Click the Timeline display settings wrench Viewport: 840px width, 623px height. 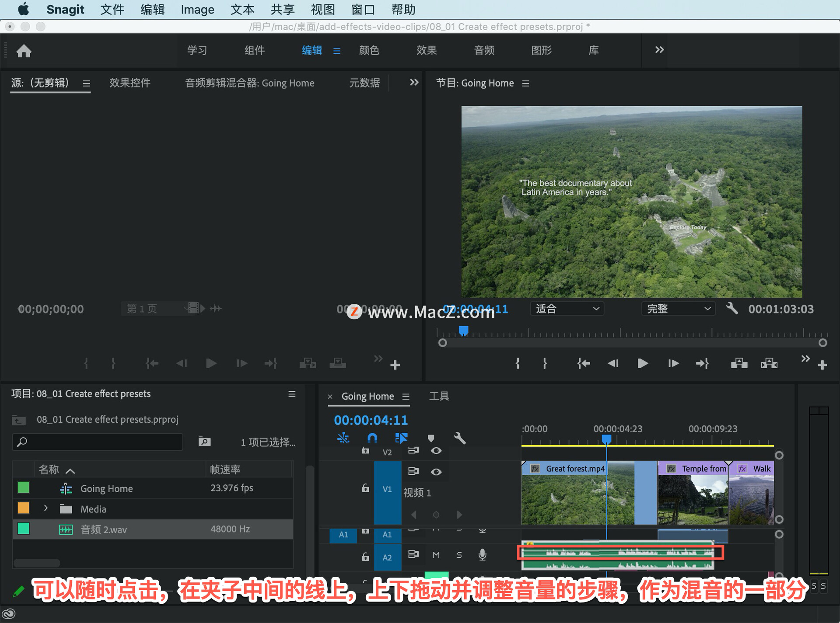pyautogui.click(x=459, y=438)
